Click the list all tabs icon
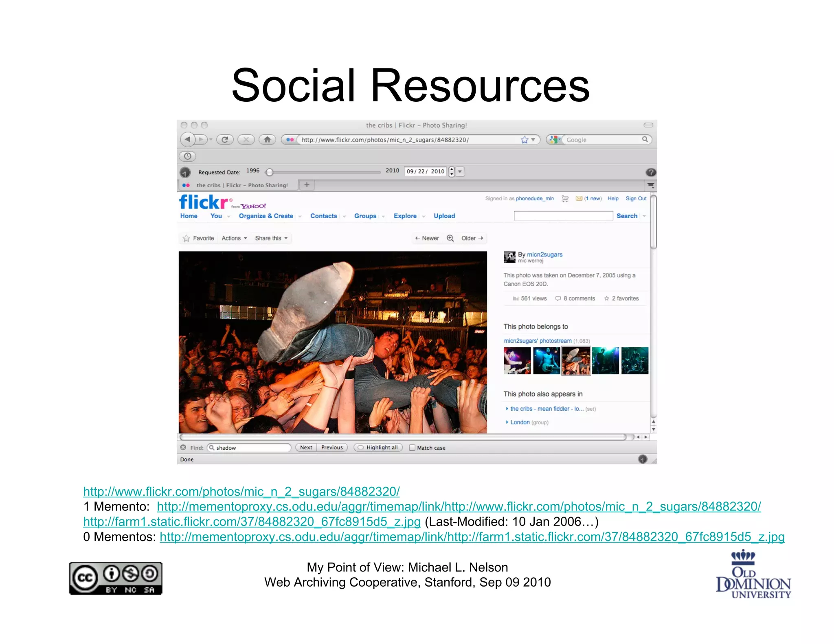Screen dimensions: 834x644 (651, 185)
